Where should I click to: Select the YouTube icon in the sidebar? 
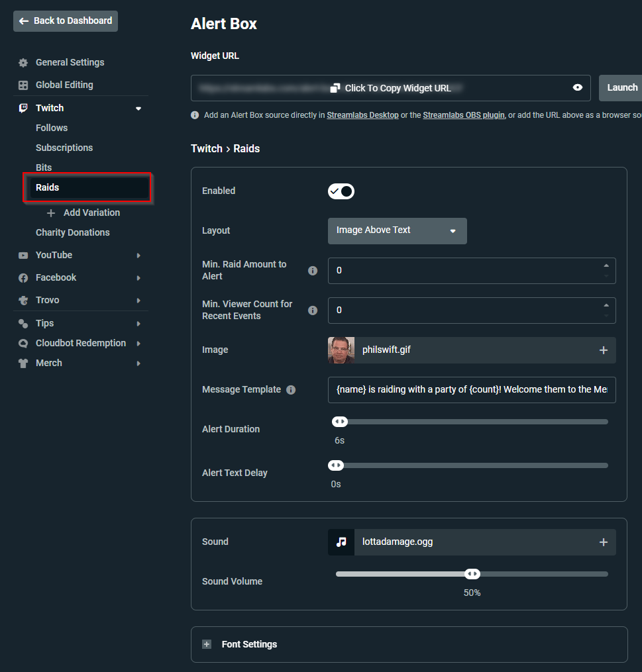pos(23,255)
